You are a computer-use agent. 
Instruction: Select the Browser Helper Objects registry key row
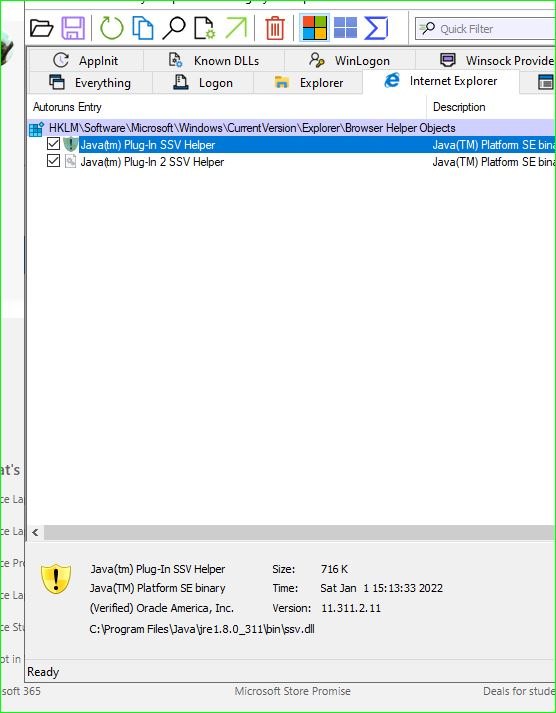[x=291, y=128]
